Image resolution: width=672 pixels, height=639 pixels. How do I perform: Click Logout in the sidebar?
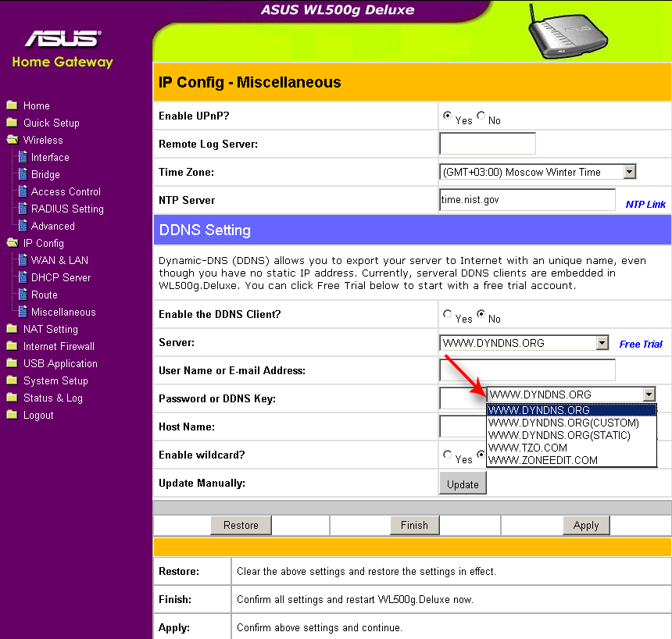[38, 416]
